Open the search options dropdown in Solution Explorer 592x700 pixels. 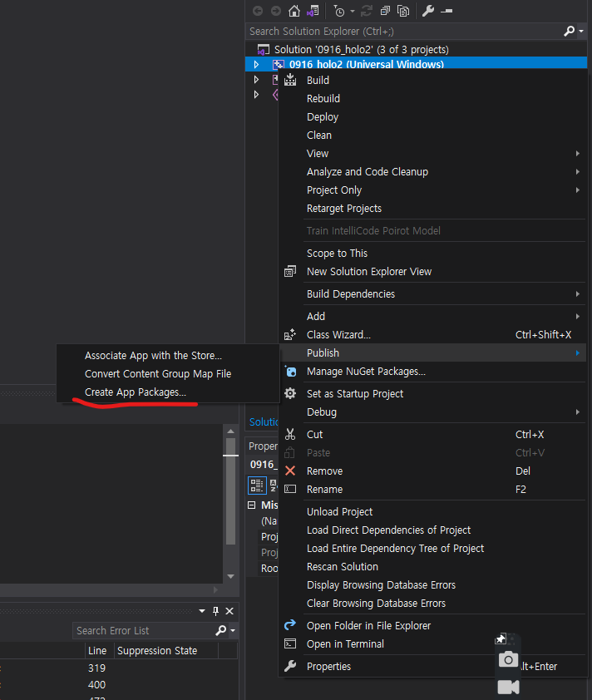tap(581, 32)
